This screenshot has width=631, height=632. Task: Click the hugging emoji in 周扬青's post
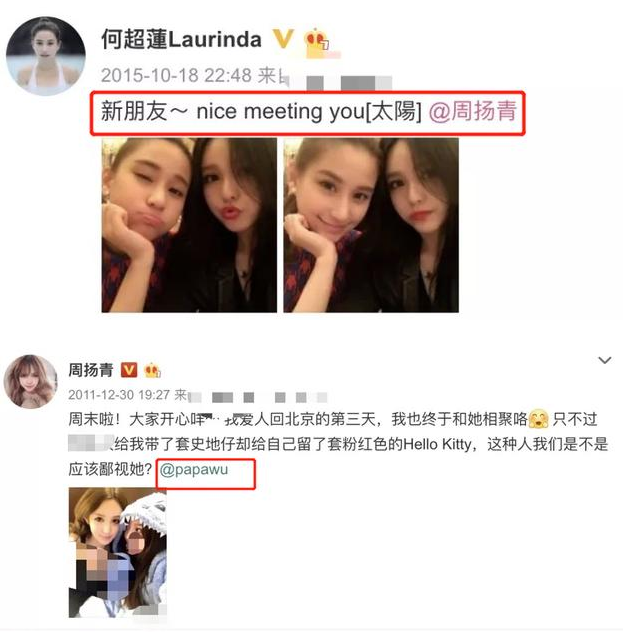538,419
